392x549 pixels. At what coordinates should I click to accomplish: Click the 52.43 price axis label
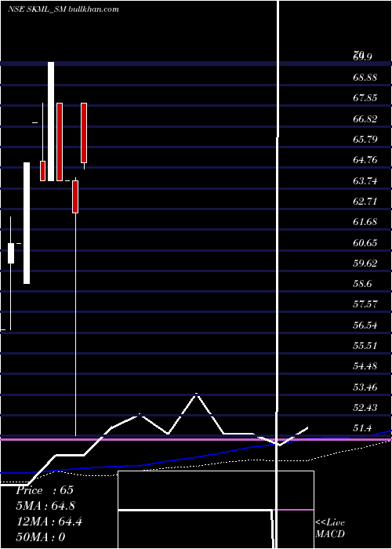[x=365, y=408]
